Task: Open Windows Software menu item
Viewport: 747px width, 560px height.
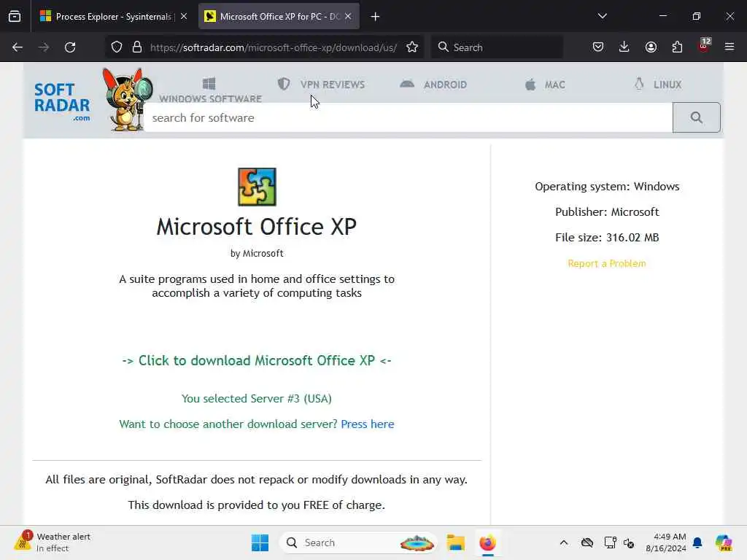Action: (210, 90)
